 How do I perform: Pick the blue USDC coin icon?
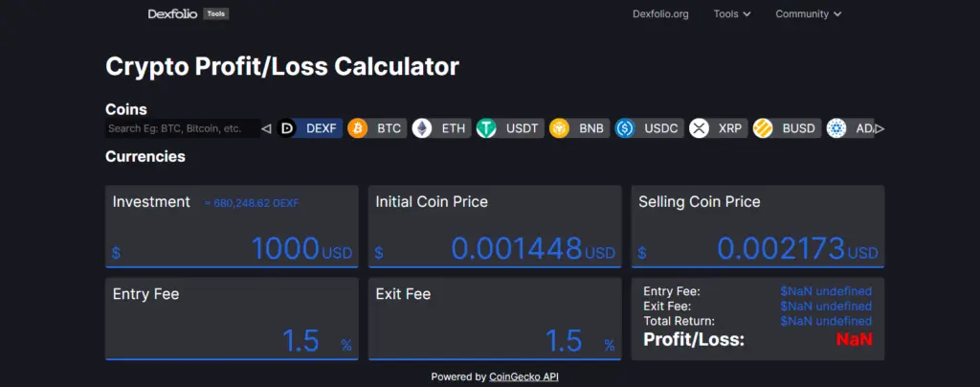pos(626,128)
